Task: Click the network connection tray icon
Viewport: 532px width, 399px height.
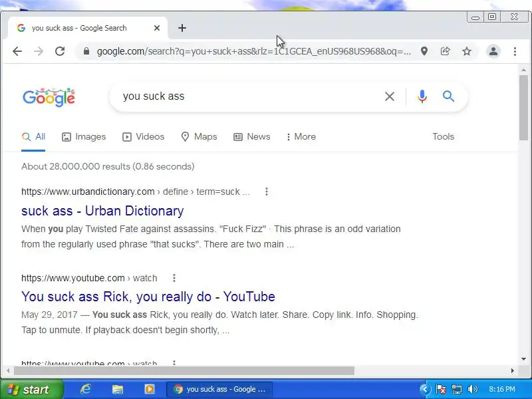Action: pos(457,389)
